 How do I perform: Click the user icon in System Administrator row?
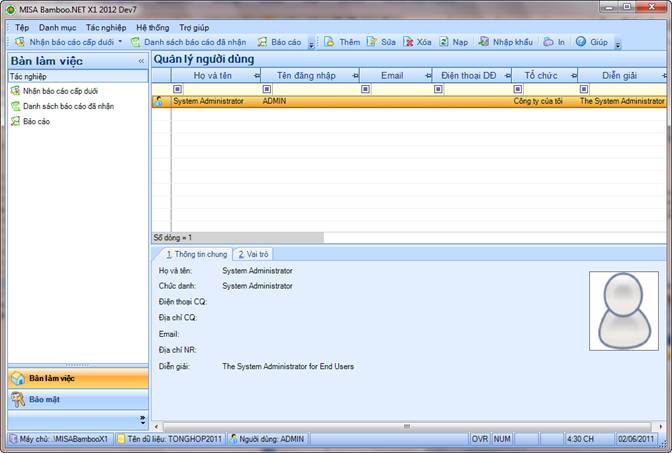tap(159, 101)
